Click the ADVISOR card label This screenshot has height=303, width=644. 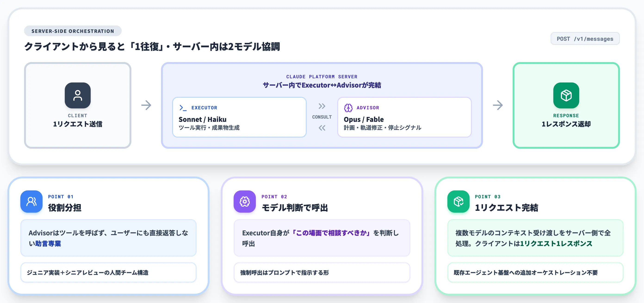point(368,108)
